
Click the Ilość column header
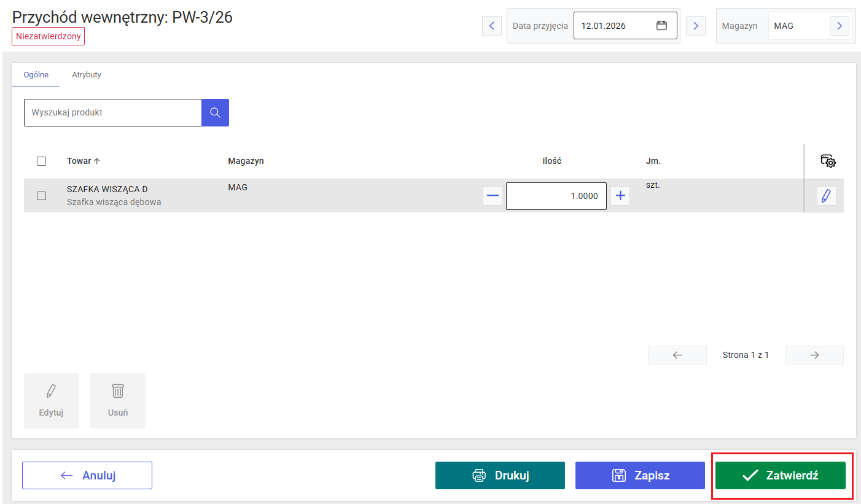click(552, 161)
